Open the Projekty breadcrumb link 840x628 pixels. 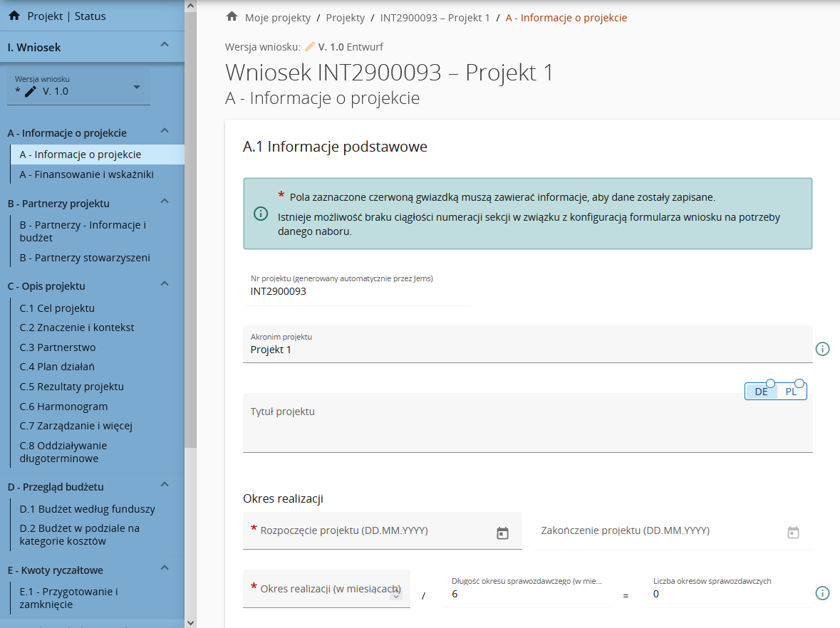345,18
